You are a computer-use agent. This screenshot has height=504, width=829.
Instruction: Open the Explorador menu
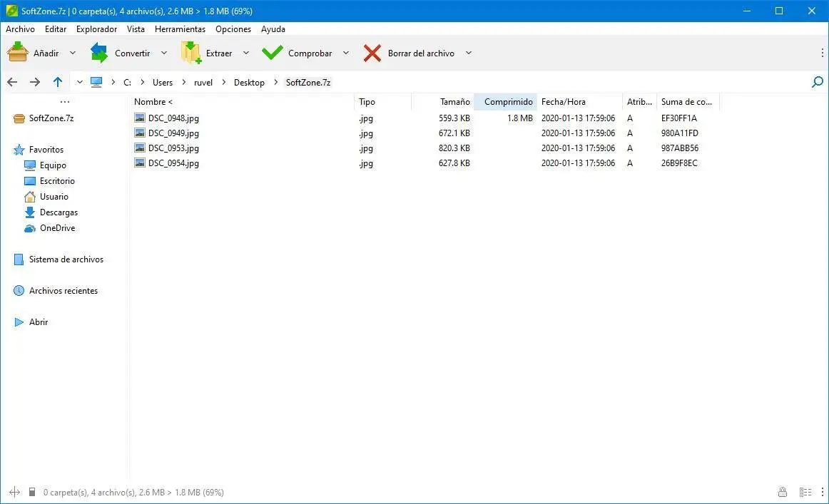click(97, 29)
